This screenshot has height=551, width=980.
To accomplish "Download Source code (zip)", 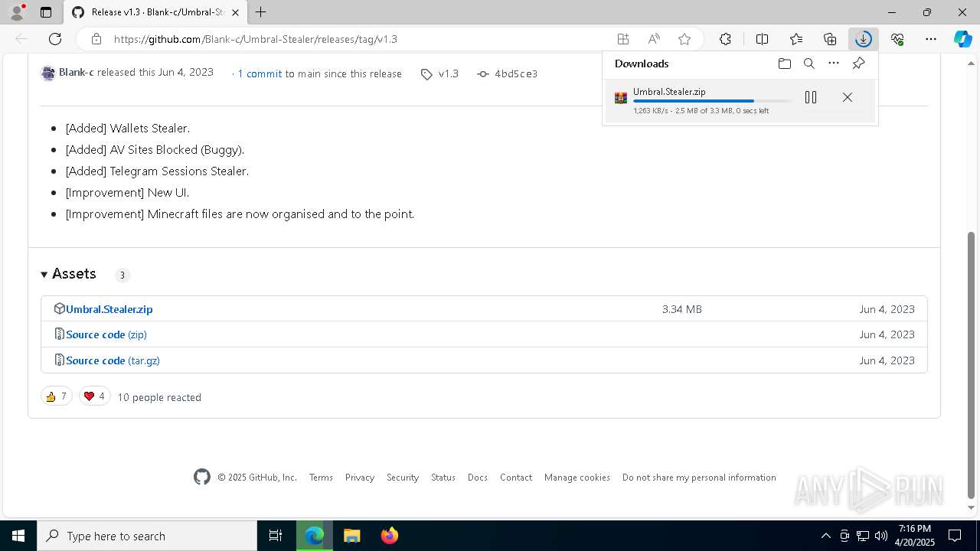I will [x=106, y=334].
